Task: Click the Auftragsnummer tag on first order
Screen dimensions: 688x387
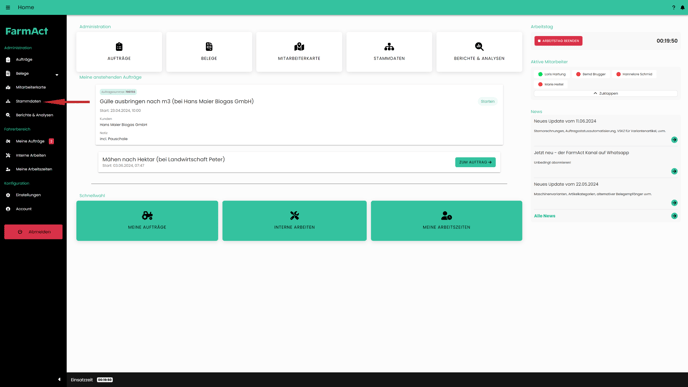Action: [x=118, y=92]
